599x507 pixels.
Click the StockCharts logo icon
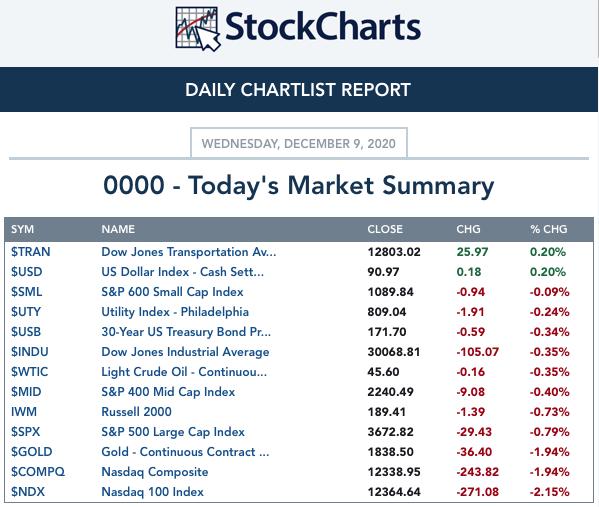(198, 29)
